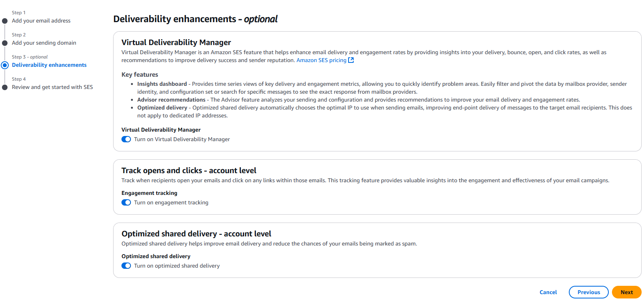Click the "Turn on optimized shared delivery" label text

coord(177,266)
